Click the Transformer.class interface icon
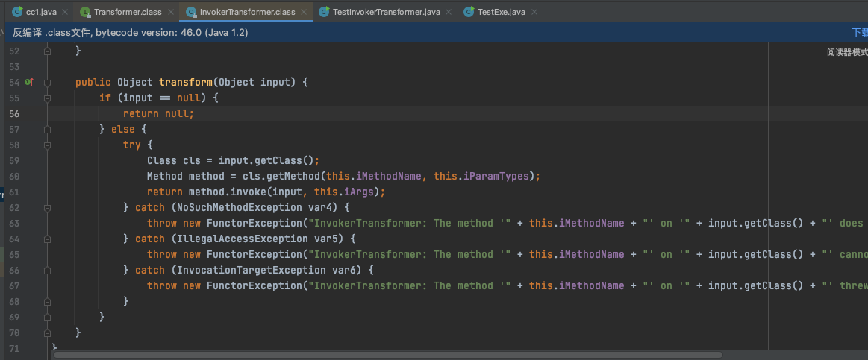This screenshot has width=868, height=360. pyautogui.click(x=85, y=12)
